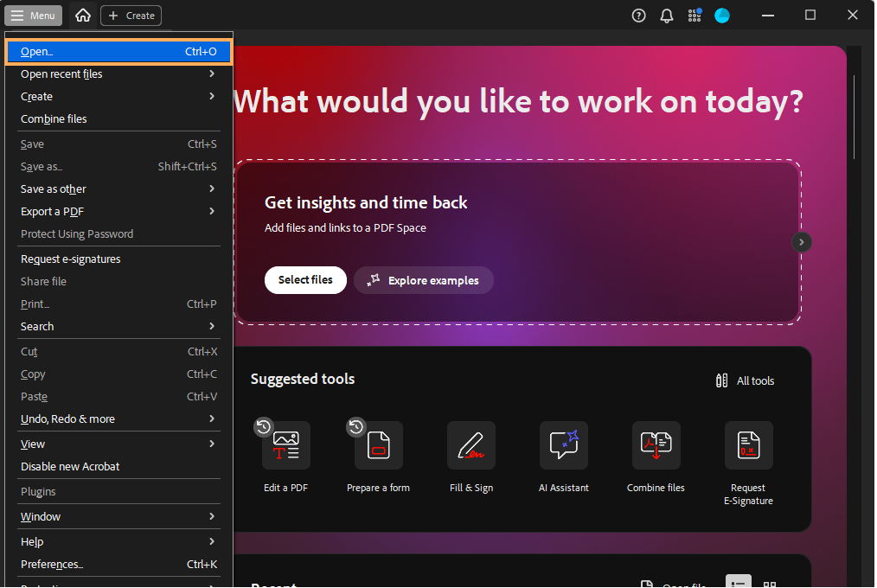The width and height of the screenshot is (877, 588).
Task: Click the next banner arrow button
Action: [802, 242]
